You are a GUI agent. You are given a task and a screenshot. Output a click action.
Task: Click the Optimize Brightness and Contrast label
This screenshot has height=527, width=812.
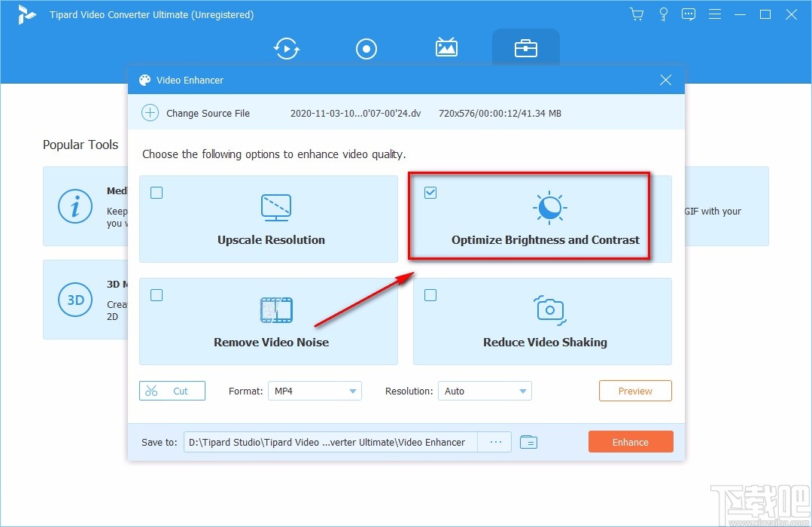pos(546,240)
